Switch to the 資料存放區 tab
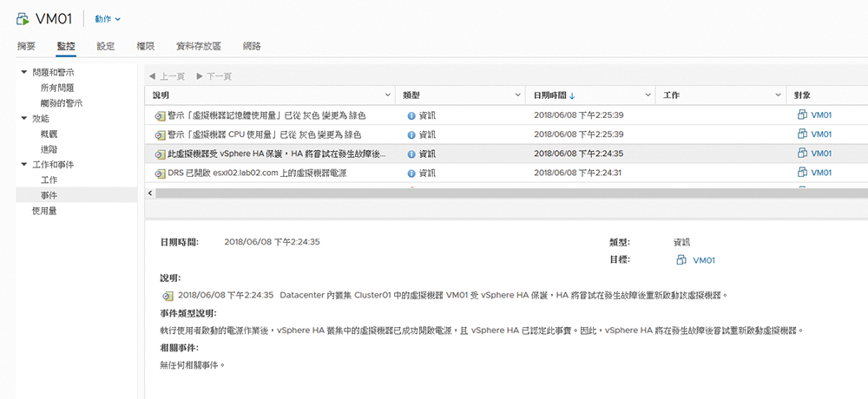868x399 pixels. tap(199, 46)
